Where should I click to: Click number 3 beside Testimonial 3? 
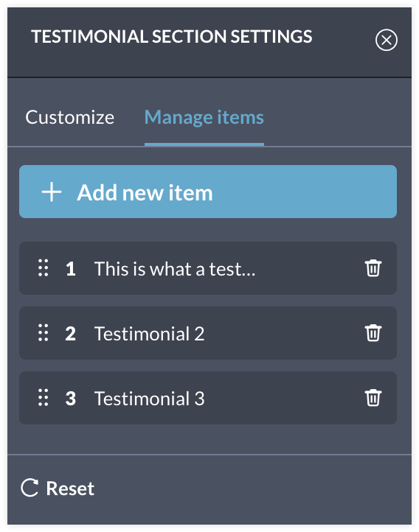(x=71, y=399)
